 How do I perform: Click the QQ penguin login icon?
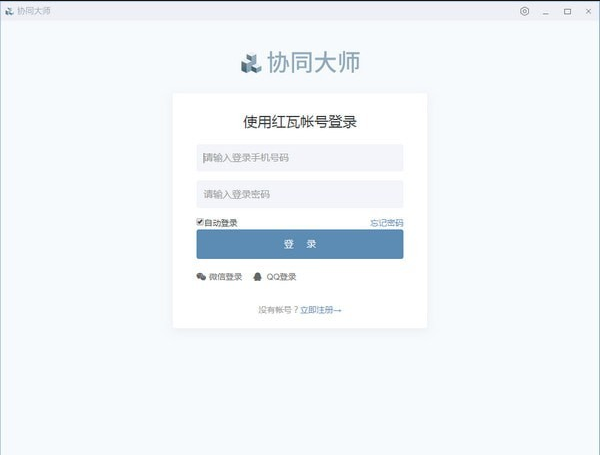[x=258, y=276]
